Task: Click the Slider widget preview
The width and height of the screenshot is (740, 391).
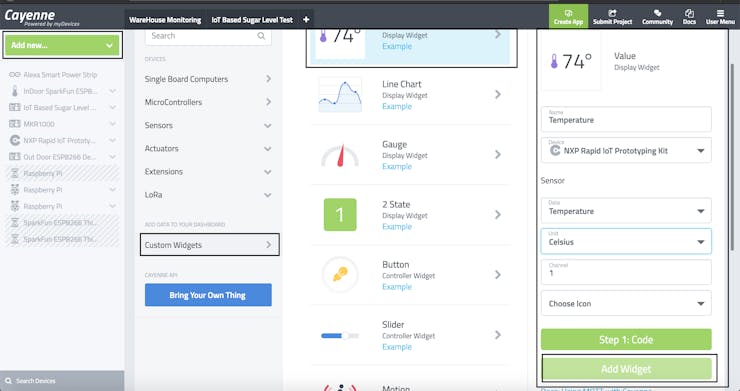Action: pos(340,336)
